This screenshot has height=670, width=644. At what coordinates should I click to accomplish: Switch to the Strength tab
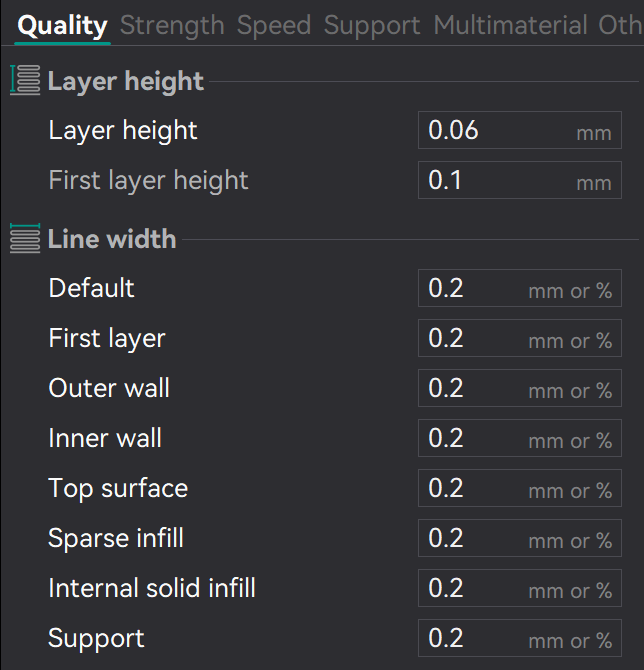click(172, 25)
